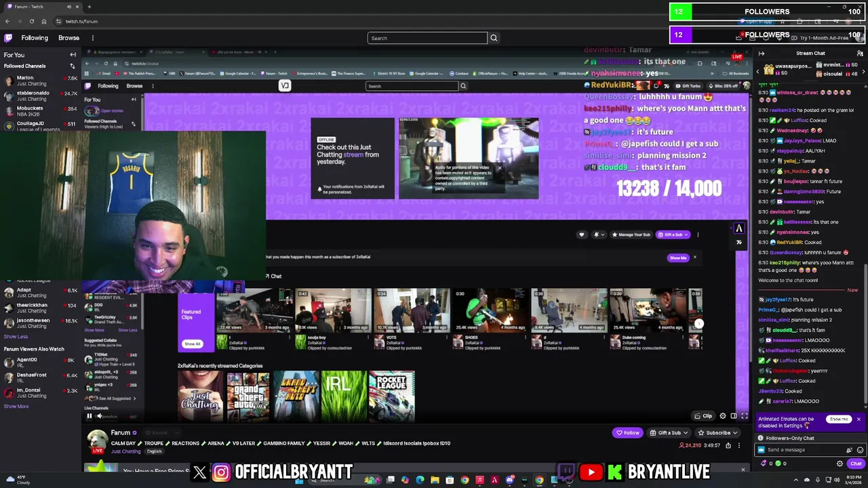Create a Clip of the stream
The image size is (868, 488).
coord(703,416)
